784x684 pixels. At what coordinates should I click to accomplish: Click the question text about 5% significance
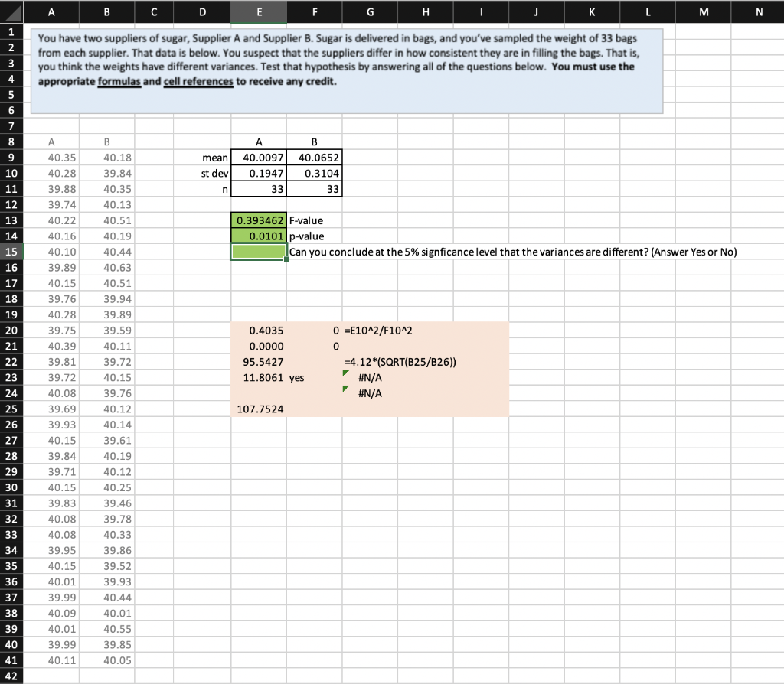pyautogui.click(x=512, y=252)
